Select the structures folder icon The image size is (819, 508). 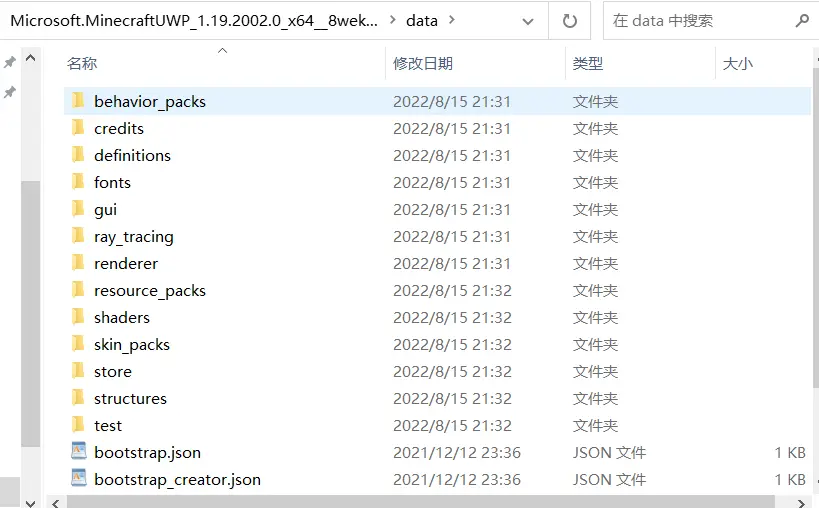coord(78,397)
